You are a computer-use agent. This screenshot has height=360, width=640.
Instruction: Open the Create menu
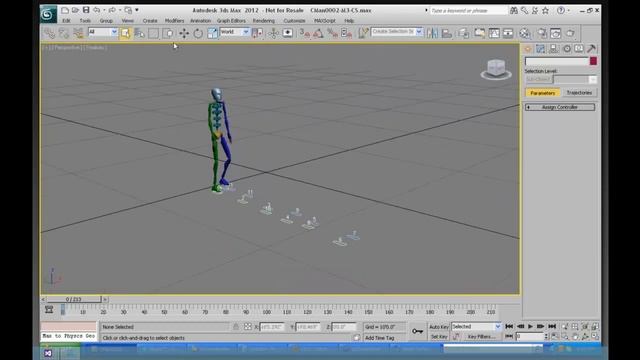[150, 20]
